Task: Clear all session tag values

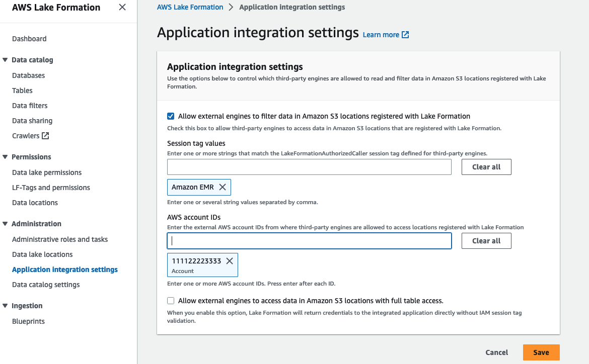Action: tap(486, 166)
